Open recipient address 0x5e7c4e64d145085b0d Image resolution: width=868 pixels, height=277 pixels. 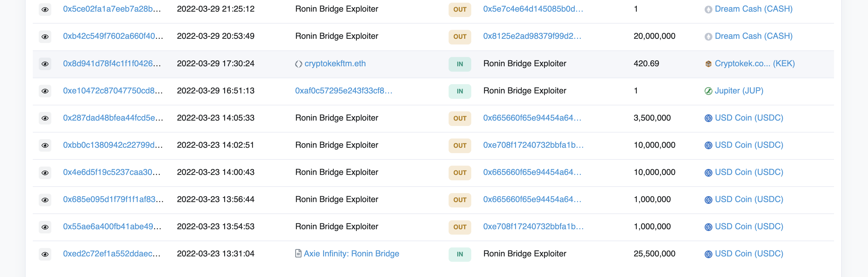(533, 9)
